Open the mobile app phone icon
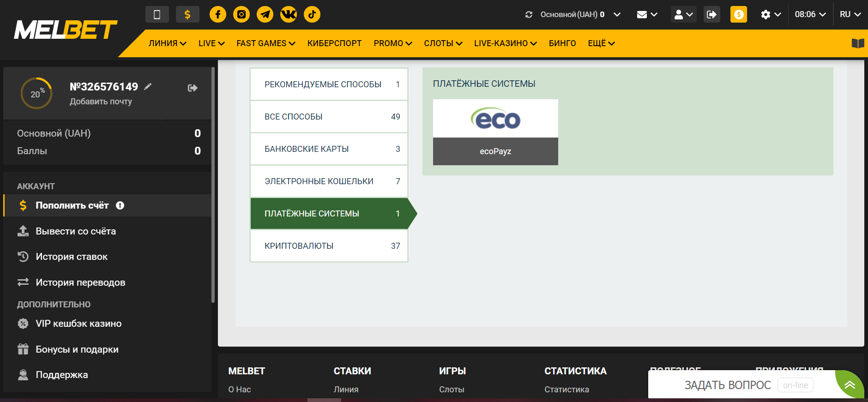 (157, 14)
